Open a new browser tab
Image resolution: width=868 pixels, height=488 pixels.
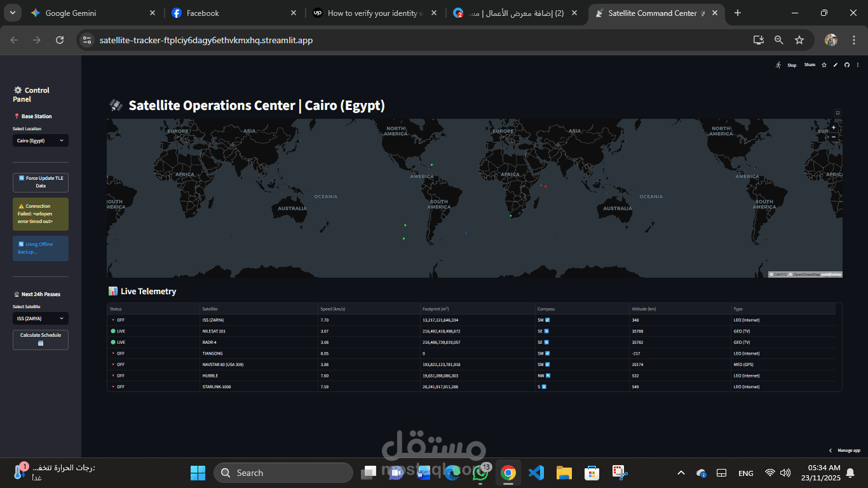pyautogui.click(x=737, y=13)
